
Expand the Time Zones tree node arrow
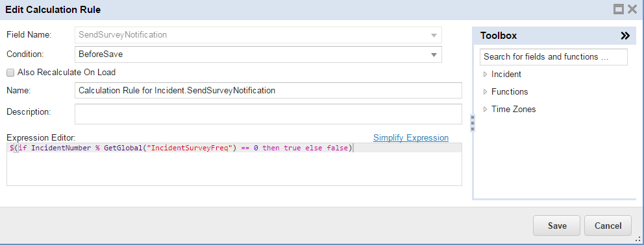(x=485, y=110)
